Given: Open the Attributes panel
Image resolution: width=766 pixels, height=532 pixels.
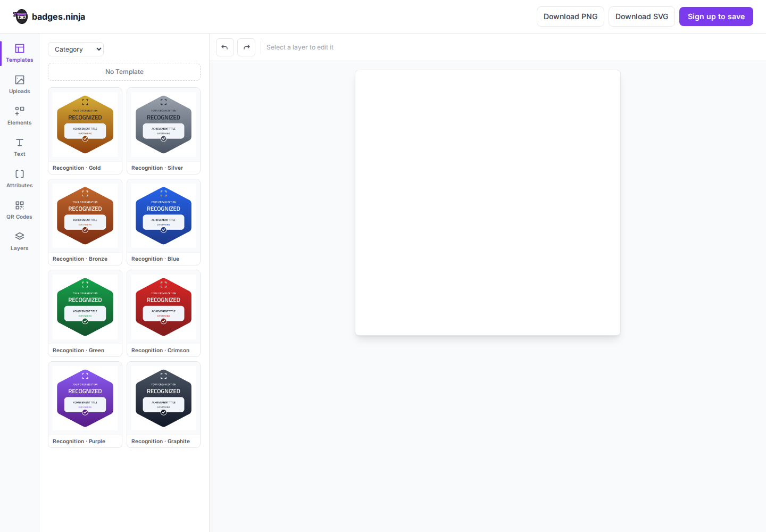Looking at the screenshot, I should pos(20,179).
